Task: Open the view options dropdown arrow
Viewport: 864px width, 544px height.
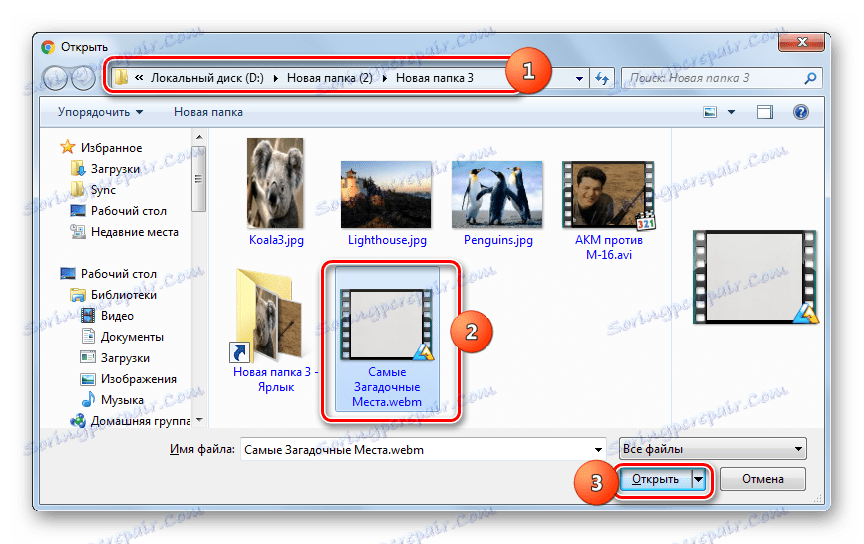Action: tap(731, 112)
